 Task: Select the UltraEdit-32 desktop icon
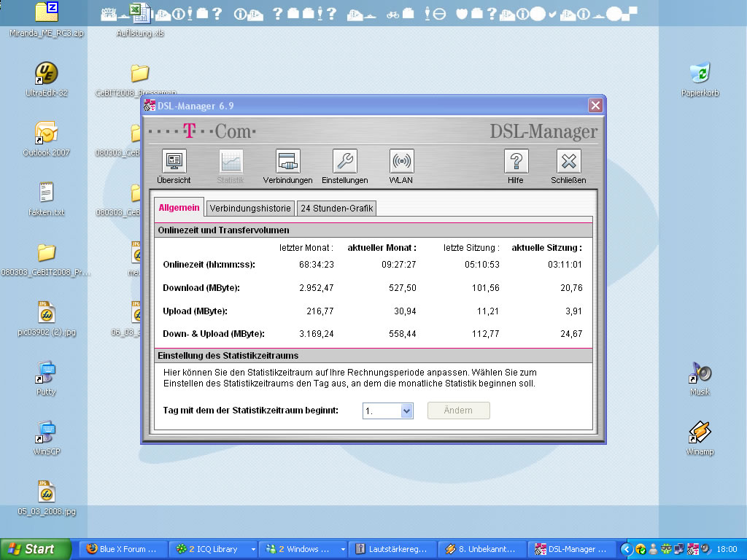47,74
